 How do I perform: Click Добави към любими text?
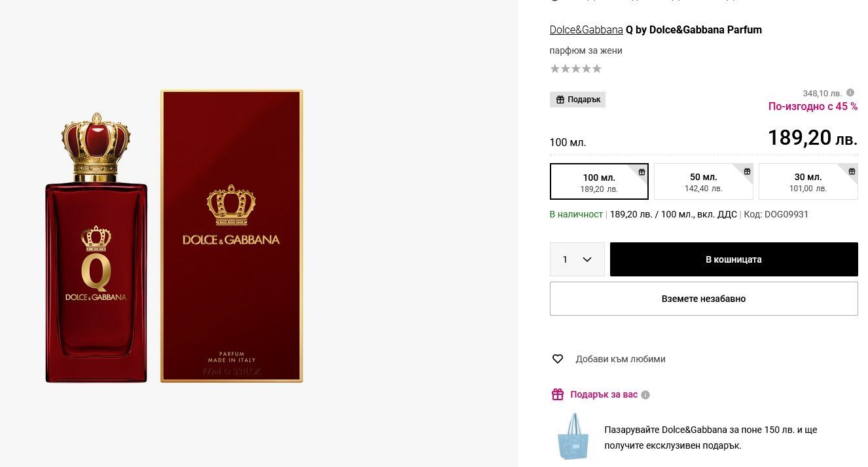pos(620,359)
